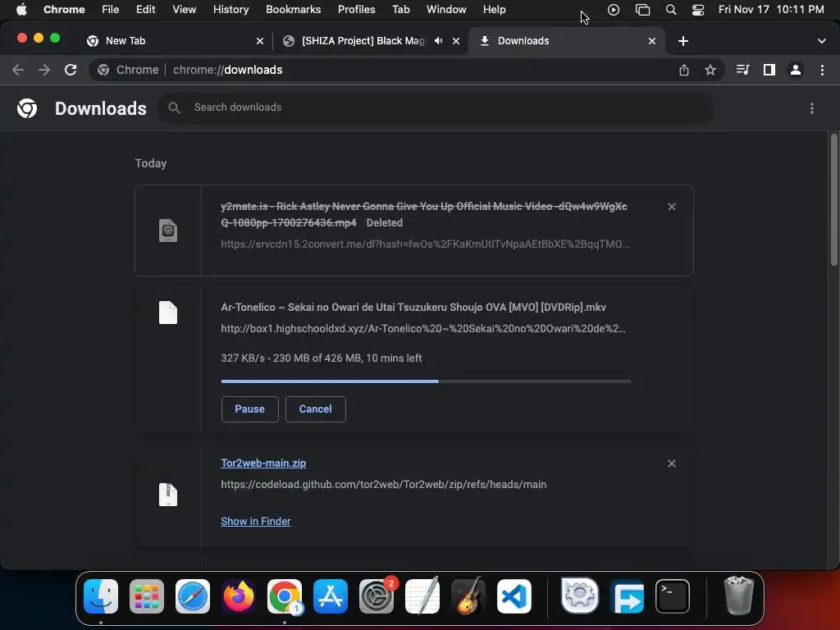Click the highschooldxd.xyz download source URL
The width and height of the screenshot is (840, 630).
pyautogui.click(x=423, y=328)
